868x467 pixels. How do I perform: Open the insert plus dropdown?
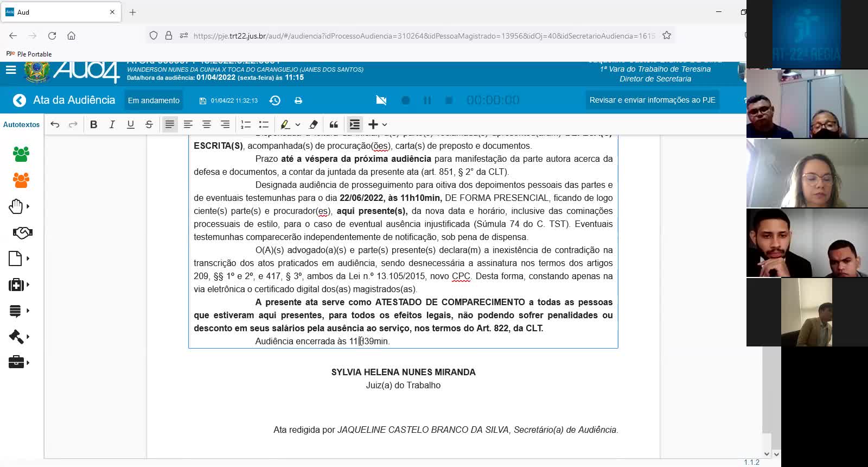tap(378, 124)
